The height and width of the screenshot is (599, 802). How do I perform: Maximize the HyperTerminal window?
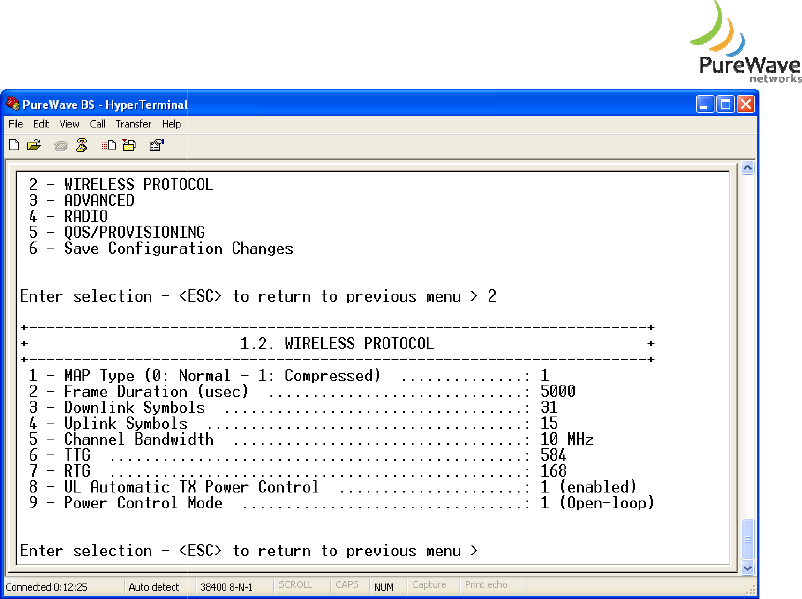pos(725,104)
